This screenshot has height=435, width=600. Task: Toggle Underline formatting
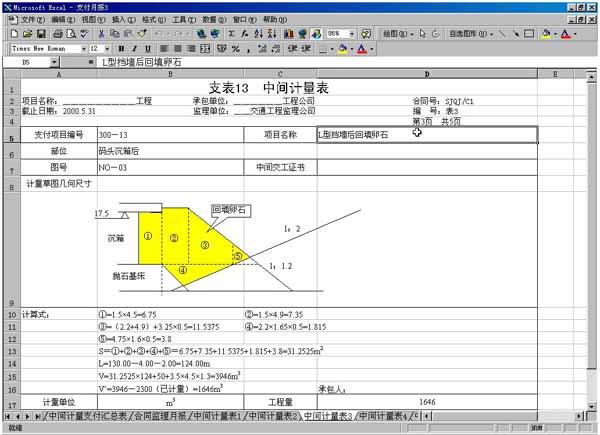(147, 48)
